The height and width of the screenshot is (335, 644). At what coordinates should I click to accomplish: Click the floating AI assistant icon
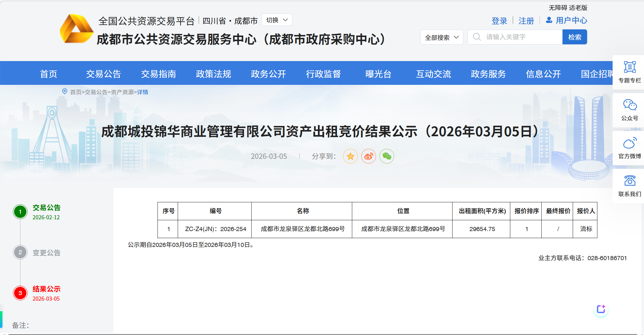coord(601,309)
